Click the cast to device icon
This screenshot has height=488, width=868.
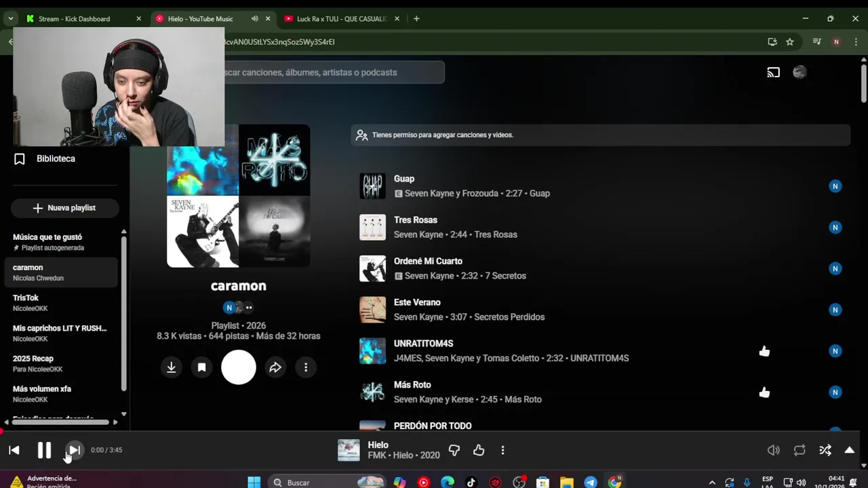[774, 73]
